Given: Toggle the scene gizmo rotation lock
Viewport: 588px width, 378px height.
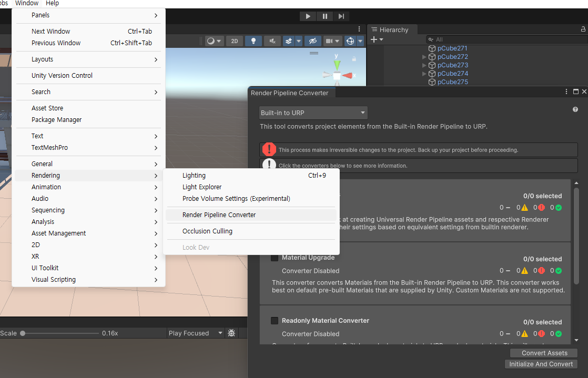Looking at the screenshot, I should coord(353,59).
